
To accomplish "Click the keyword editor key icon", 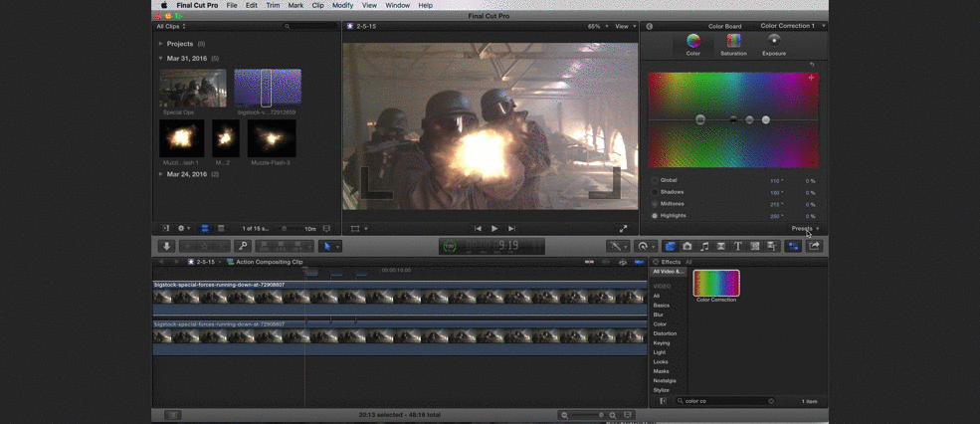I will coord(242,246).
